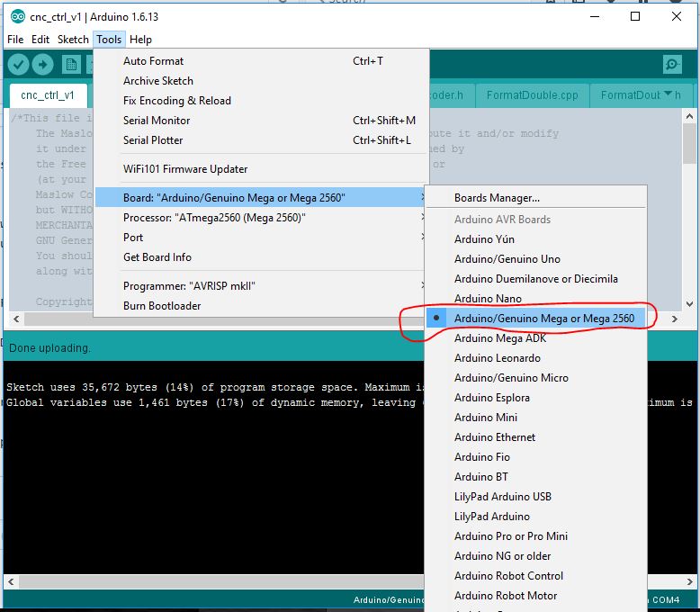Expand the Port submenu

(x=260, y=238)
